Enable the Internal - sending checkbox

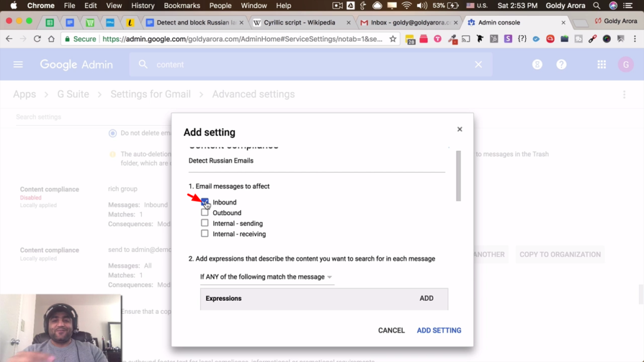[204, 223]
